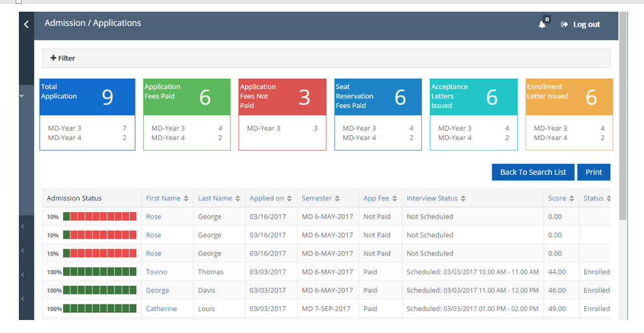This screenshot has width=644, height=333.
Task: Click Catherine's 100% admission progress bar
Action: point(100,309)
